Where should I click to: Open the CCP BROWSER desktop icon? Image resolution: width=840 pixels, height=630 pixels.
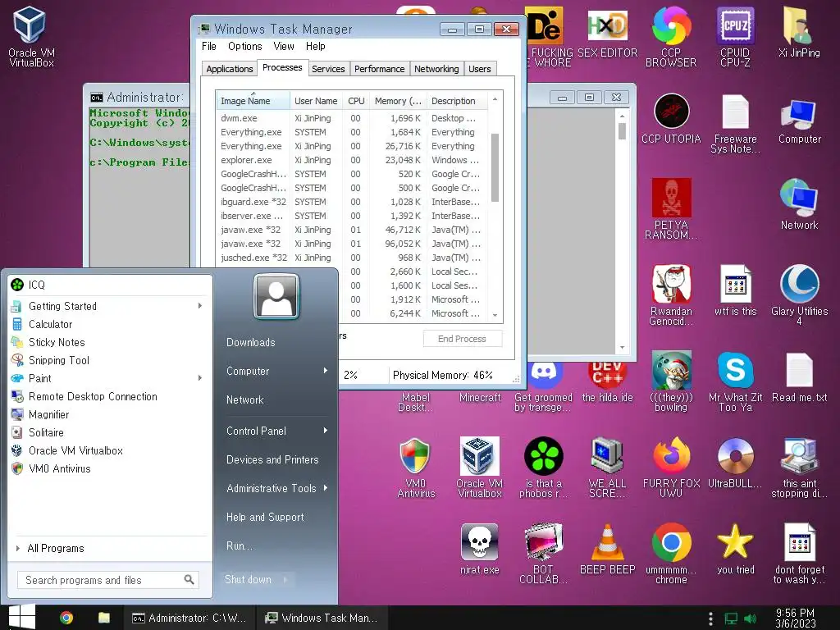(671, 36)
